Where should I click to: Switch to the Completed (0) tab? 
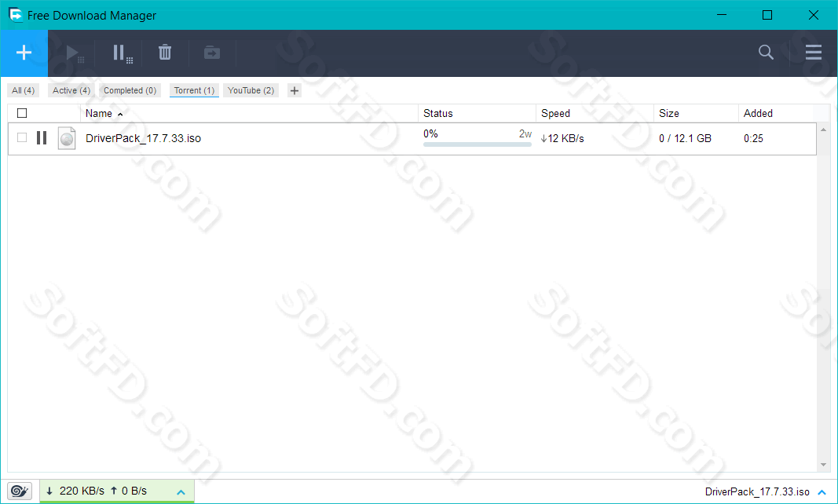coord(130,90)
